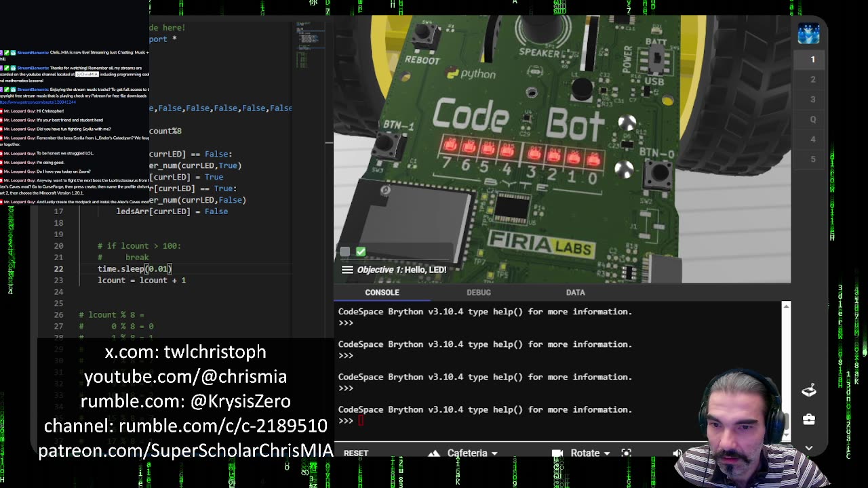Screen dimensions: 868x488
Task: Click the console prompt input cursor
Action: [x=361, y=421]
